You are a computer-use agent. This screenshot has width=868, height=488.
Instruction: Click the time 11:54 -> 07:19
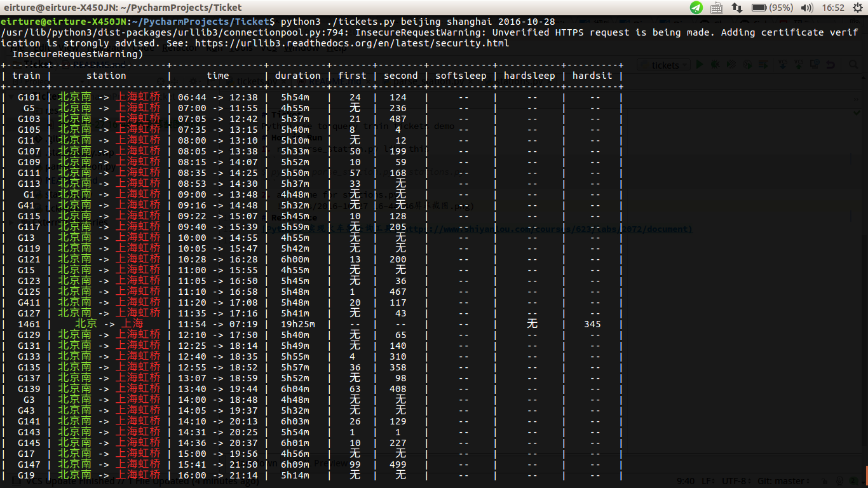pos(217,324)
